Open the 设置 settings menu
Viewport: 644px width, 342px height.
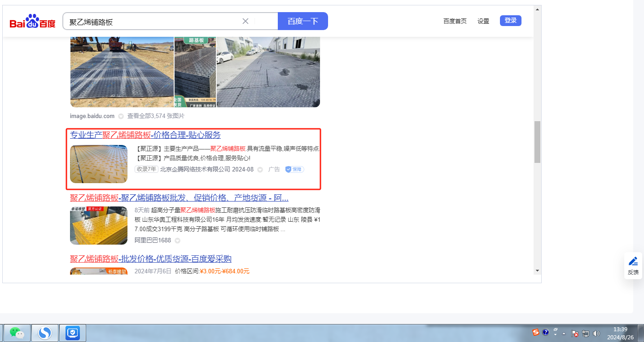[483, 21]
